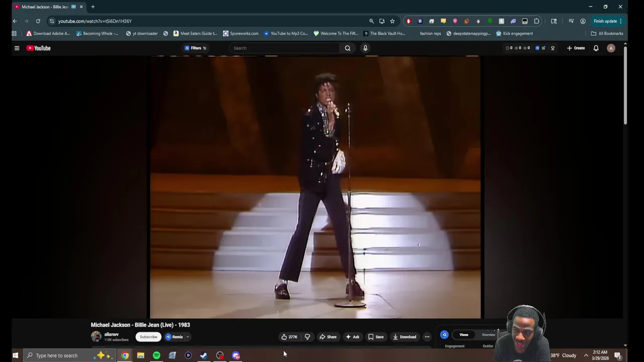Start voice search with microphone icon
Screen dimensions: 644x362
[365, 48]
